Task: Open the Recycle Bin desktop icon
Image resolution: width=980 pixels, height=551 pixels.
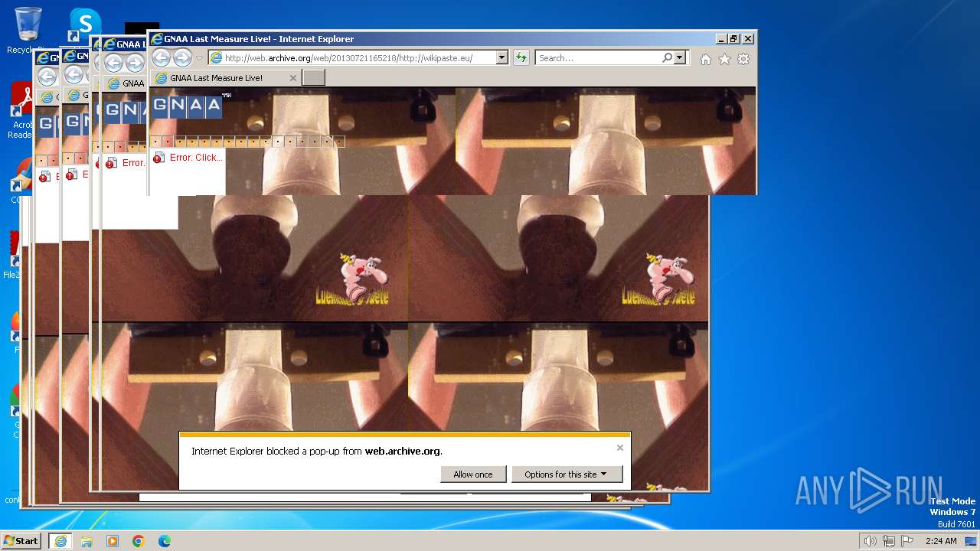Action: coord(28,31)
